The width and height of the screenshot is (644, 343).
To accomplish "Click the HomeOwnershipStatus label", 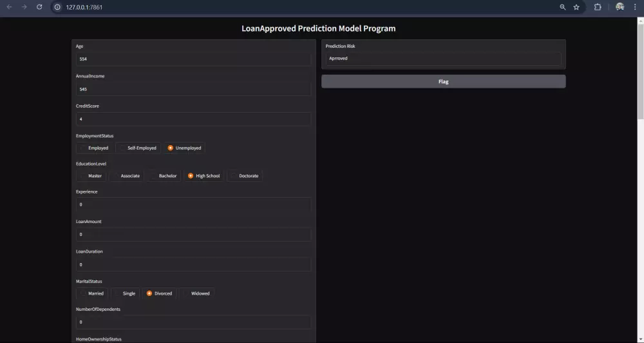I will [99, 339].
